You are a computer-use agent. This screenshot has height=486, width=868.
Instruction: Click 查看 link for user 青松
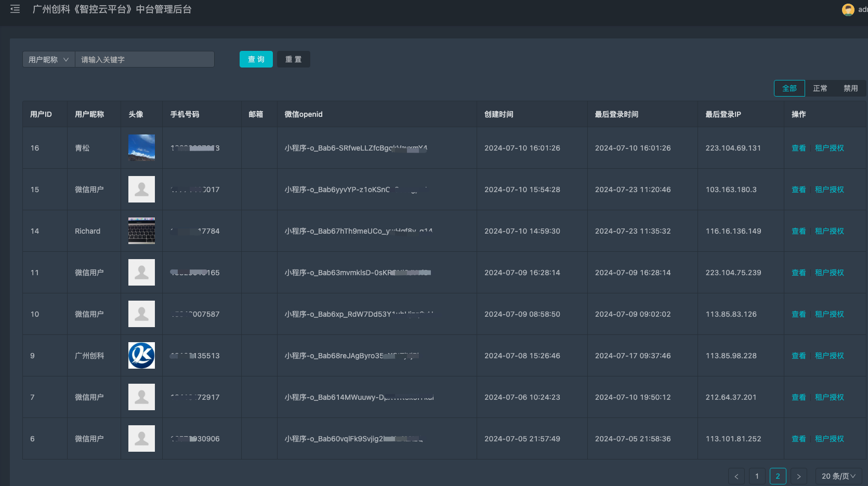[x=798, y=148]
